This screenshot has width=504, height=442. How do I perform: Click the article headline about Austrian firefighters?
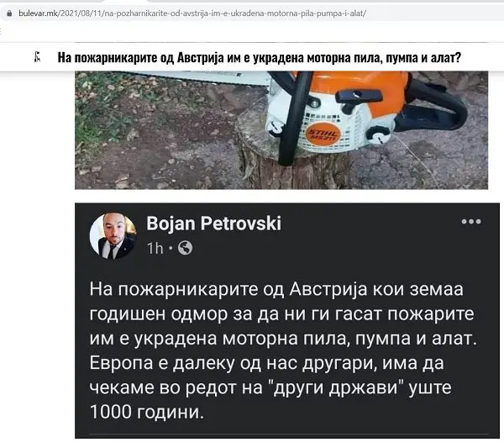pos(259,57)
